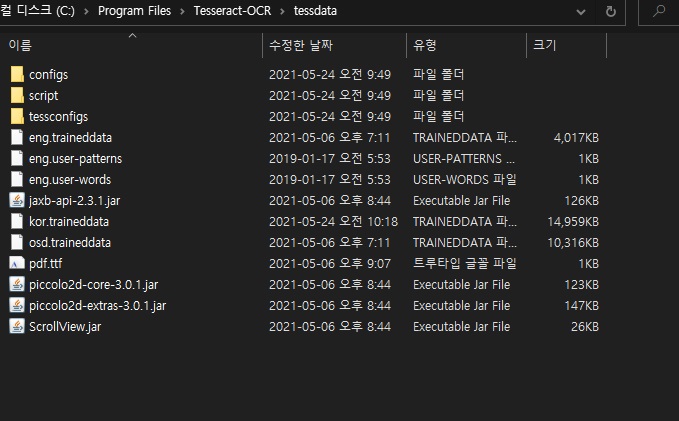Click the 26KB size value
The width and height of the screenshot is (679, 421).
[585, 327]
